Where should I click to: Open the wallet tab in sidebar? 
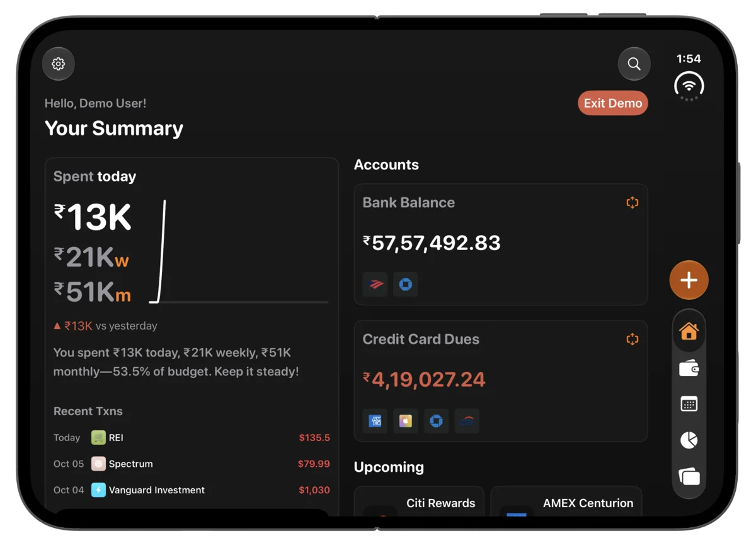pos(689,369)
